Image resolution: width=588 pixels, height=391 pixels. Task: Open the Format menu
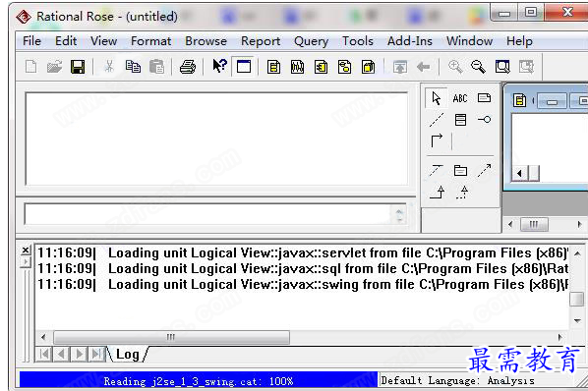151,41
